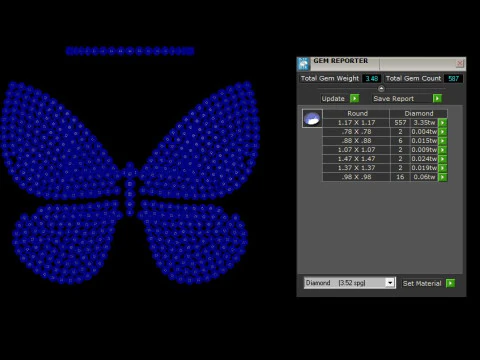Click the 3.35tw weight cell
480x360 pixels.
click(424, 123)
